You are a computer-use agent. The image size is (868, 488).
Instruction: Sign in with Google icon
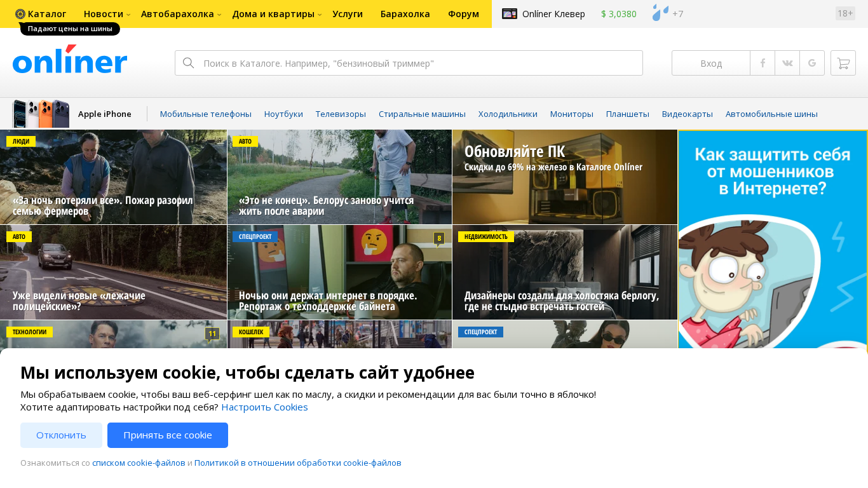pyautogui.click(x=812, y=63)
